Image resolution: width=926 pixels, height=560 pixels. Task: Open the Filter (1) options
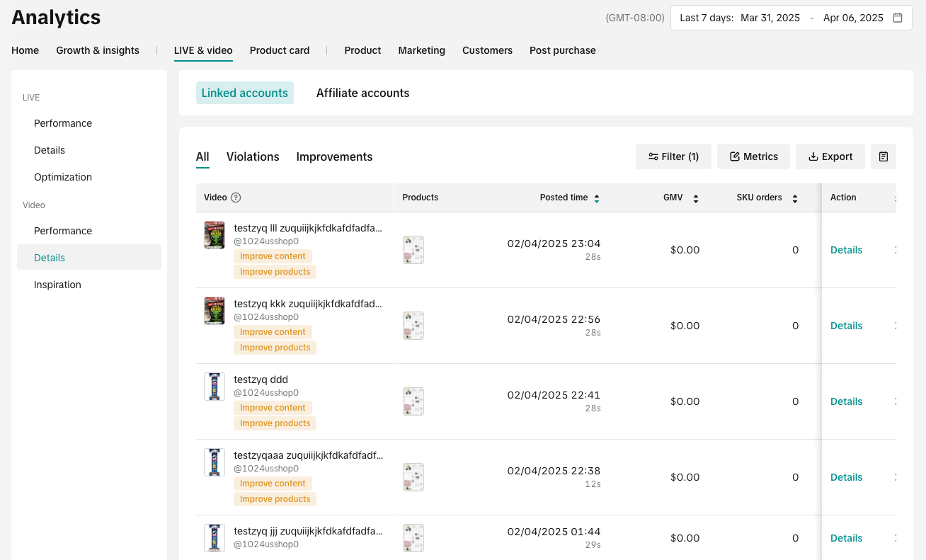[673, 156]
